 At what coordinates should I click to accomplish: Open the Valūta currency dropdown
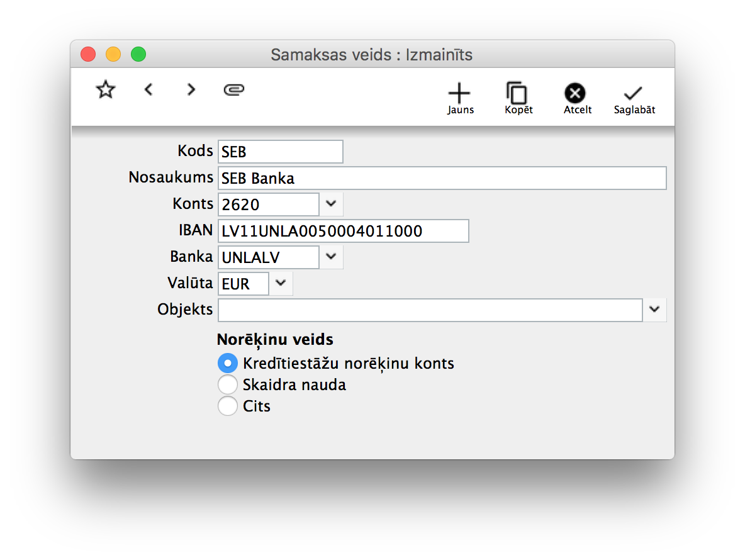point(281,283)
